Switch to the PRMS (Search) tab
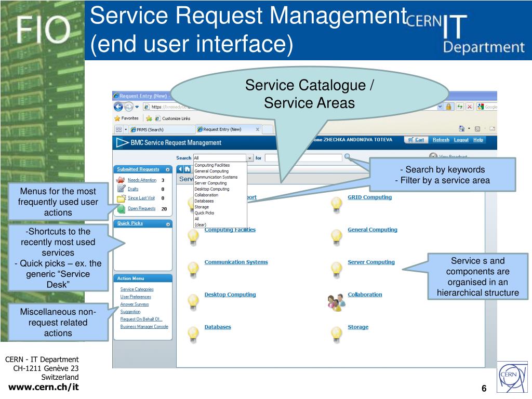 [x=161, y=129]
